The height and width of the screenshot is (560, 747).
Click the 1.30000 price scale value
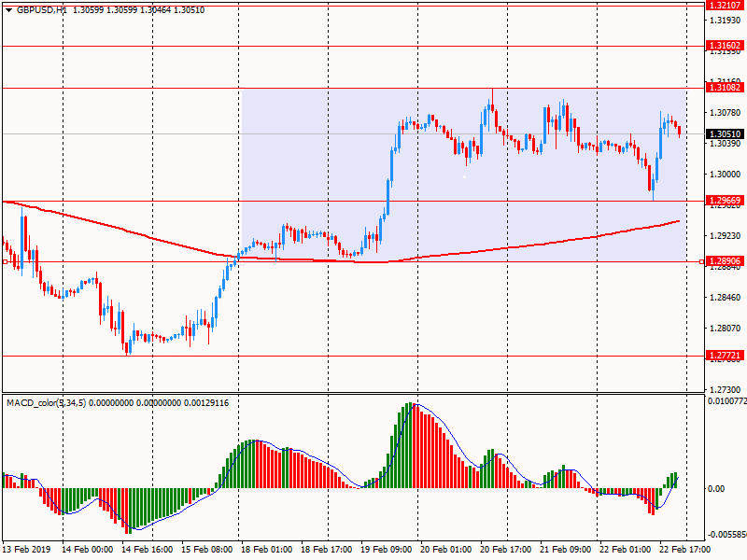pyautogui.click(x=722, y=175)
